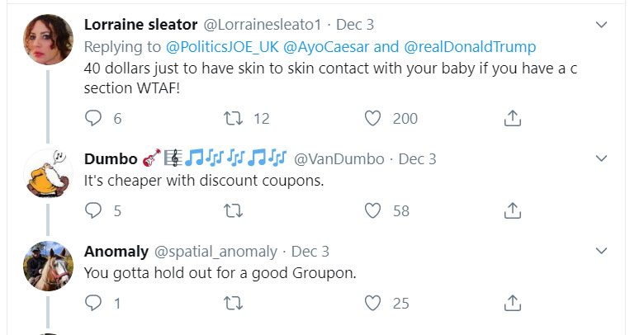Retweet Lorraine sleator's C-section tweet

coord(233,119)
